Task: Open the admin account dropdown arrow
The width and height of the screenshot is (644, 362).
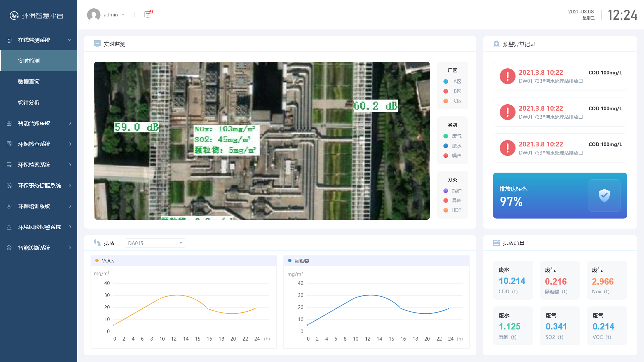Action: tap(123, 15)
